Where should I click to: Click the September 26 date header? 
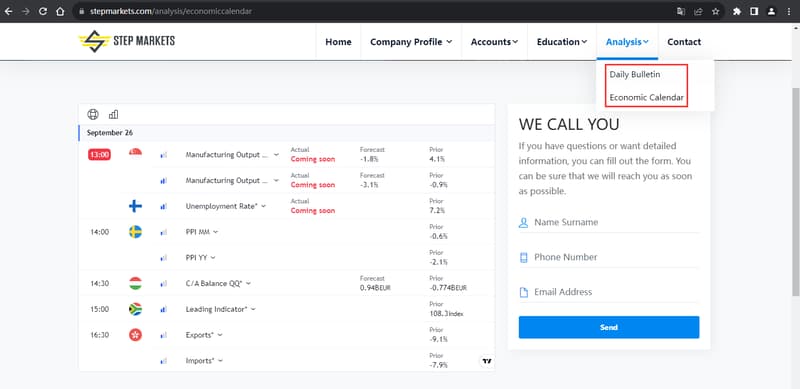[110, 133]
